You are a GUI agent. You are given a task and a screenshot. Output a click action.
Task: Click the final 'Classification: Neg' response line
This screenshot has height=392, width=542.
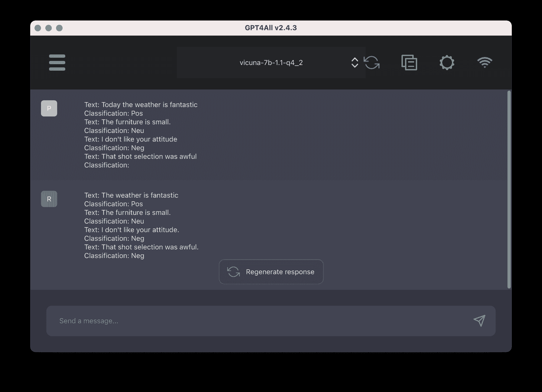114,256
